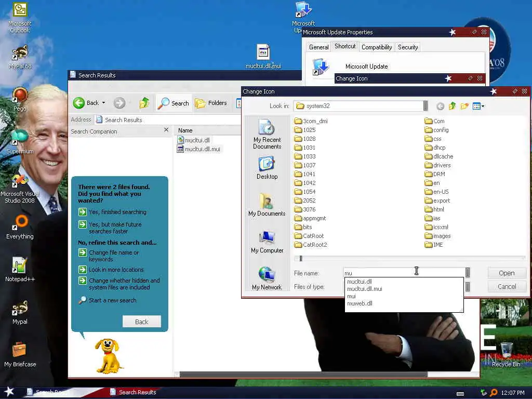This screenshot has height=399, width=532.
Task: Switch to the Compatibility tab
Action: (x=377, y=47)
